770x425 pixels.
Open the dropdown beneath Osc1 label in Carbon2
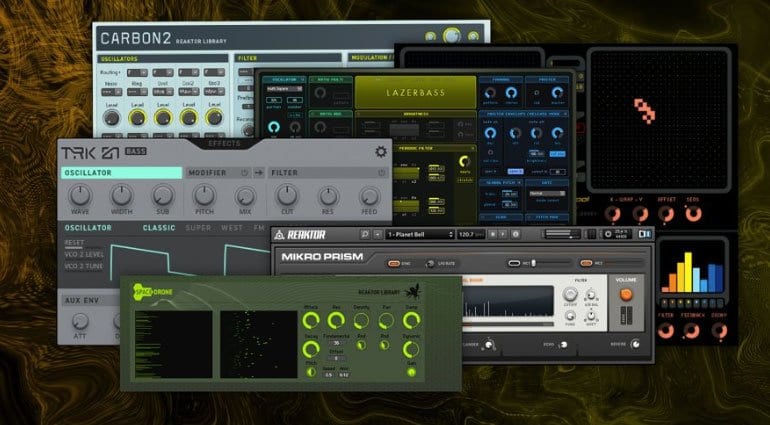tap(163, 92)
